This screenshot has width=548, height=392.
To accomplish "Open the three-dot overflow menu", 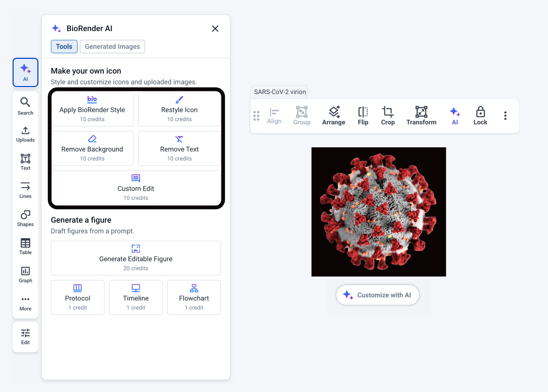I will tap(505, 116).
